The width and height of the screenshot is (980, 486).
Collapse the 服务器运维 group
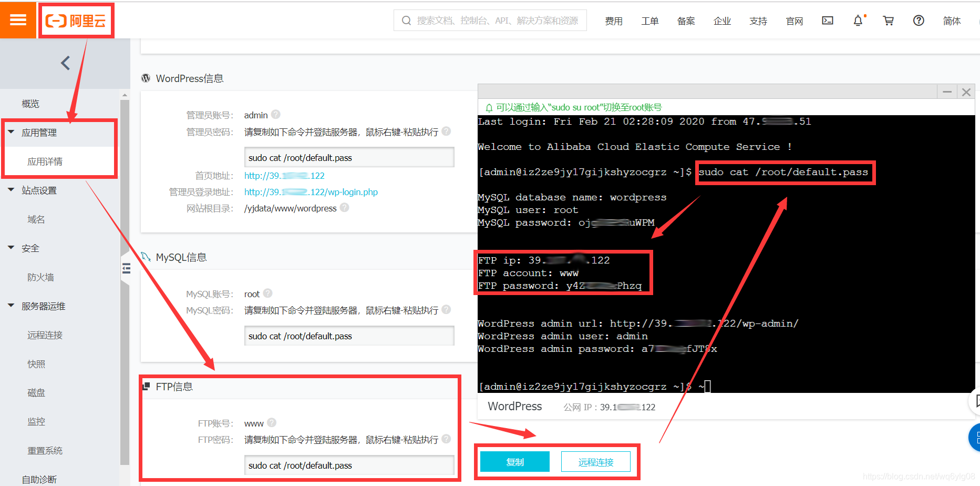coord(11,306)
